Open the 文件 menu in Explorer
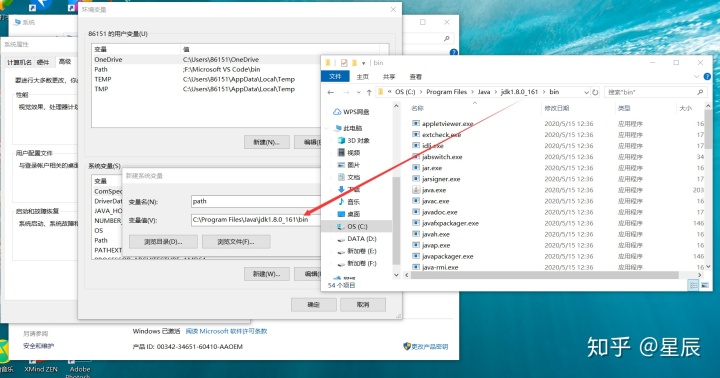This screenshot has height=378, width=720. tap(335, 77)
